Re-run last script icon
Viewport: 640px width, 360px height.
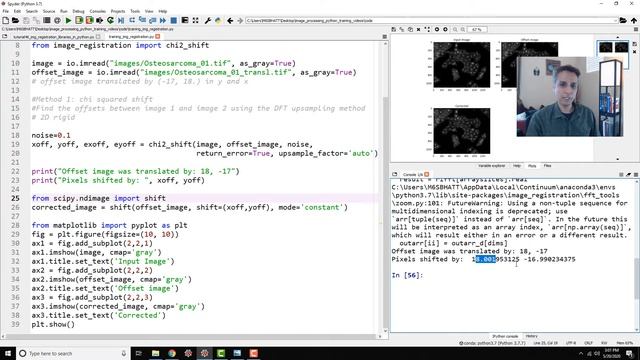(x=110, y=20)
